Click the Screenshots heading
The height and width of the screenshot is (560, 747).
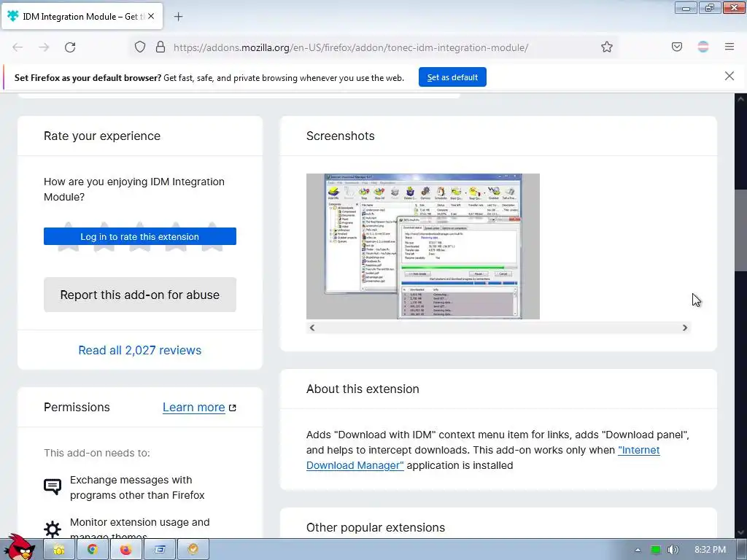tap(340, 136)
